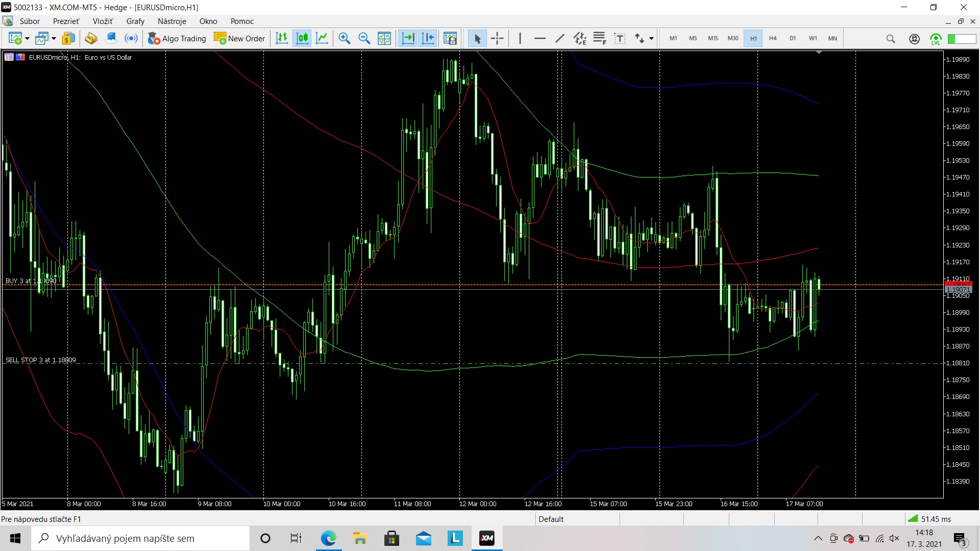Zoom out of the chart
The image size is (980, 551).
[364, 38]
